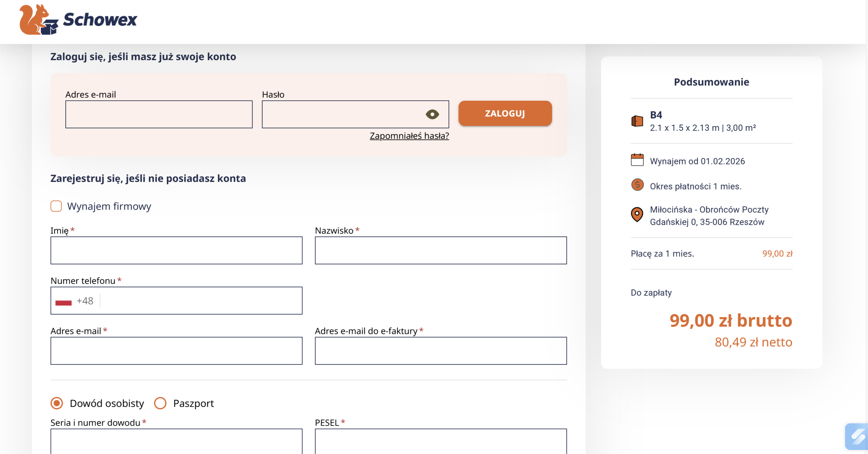Enable the Wynajem firmowy checkbox
Image resolution: width=868 pixels, height=454 pixels.
56,206
